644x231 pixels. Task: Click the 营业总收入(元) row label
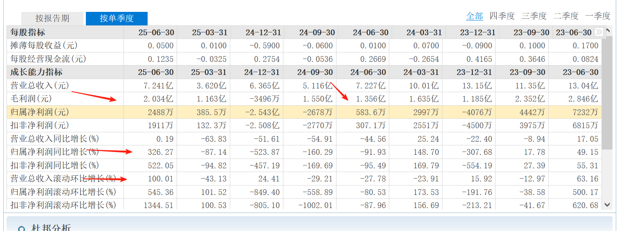click(x=40, y=86)
